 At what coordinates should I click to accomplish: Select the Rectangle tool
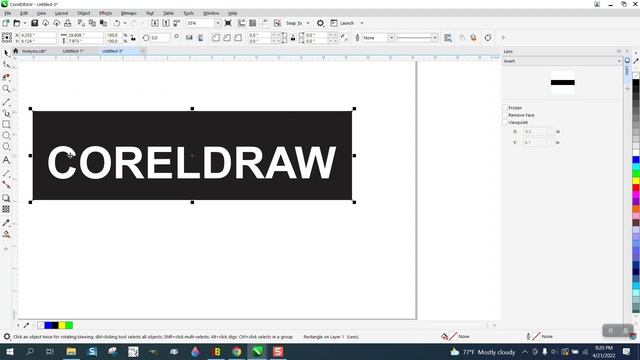pos(6,124)
